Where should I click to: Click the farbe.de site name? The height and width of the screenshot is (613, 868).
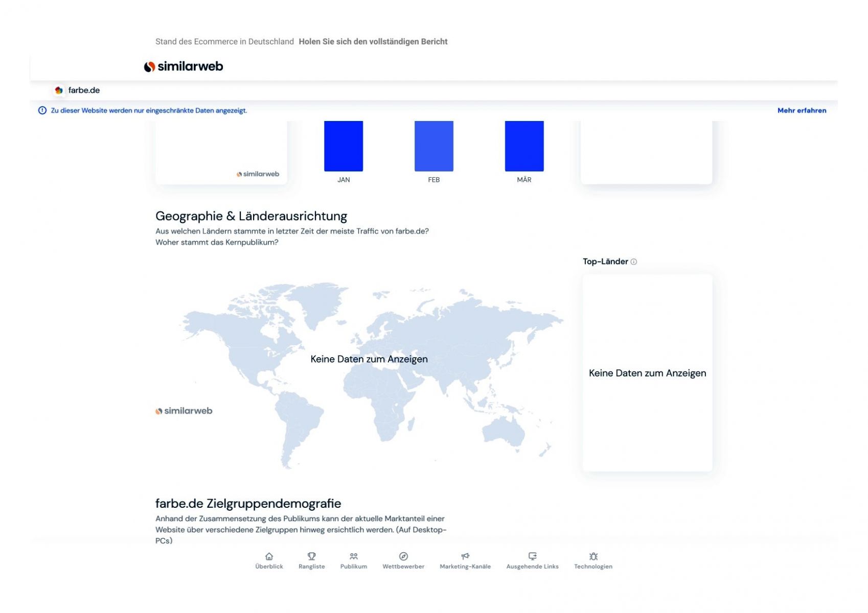(x=84, y=90)
